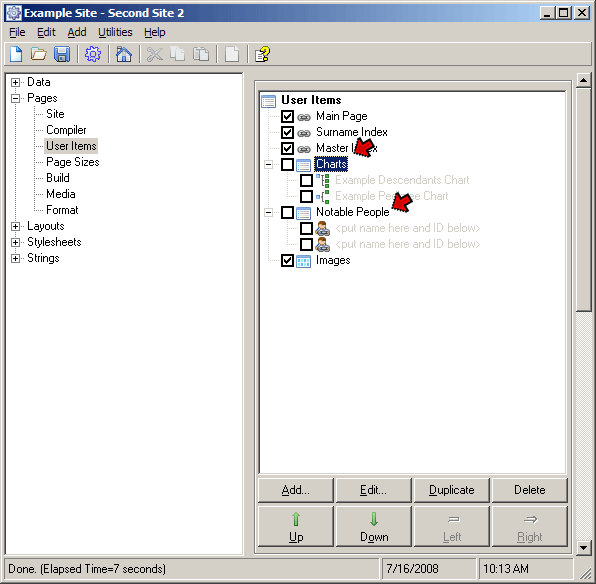596x584 pixels.
Task: Click the Open folder toolbar icon
Action: tap(38, 54)
